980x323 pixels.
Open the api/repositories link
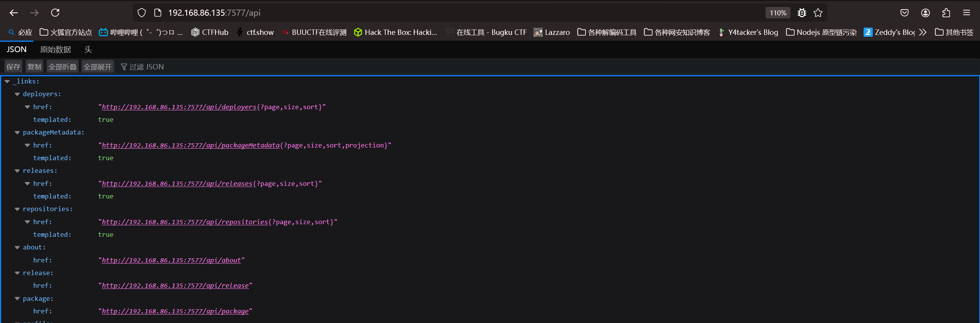(185, 222)
